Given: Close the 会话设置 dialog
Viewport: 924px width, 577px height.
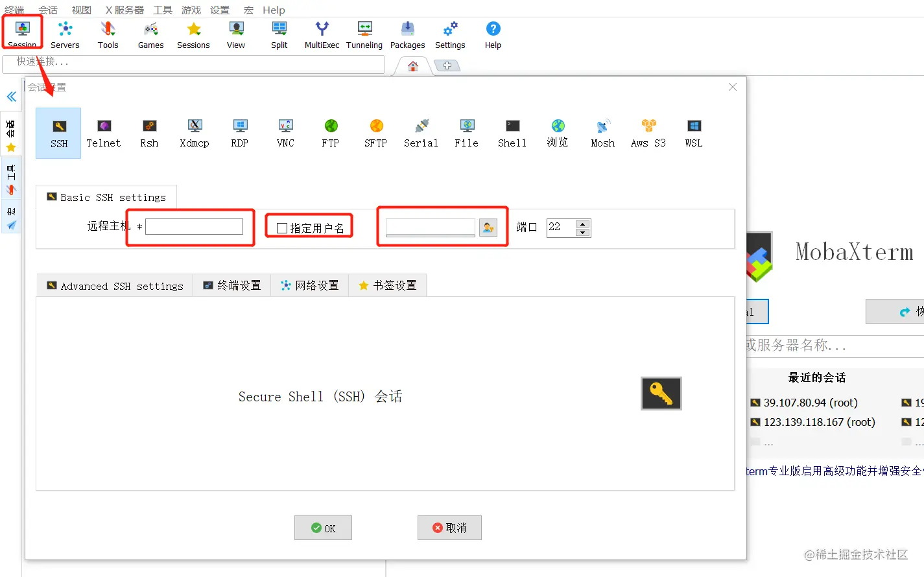Looking at the screenshot, I should point(733,87).
